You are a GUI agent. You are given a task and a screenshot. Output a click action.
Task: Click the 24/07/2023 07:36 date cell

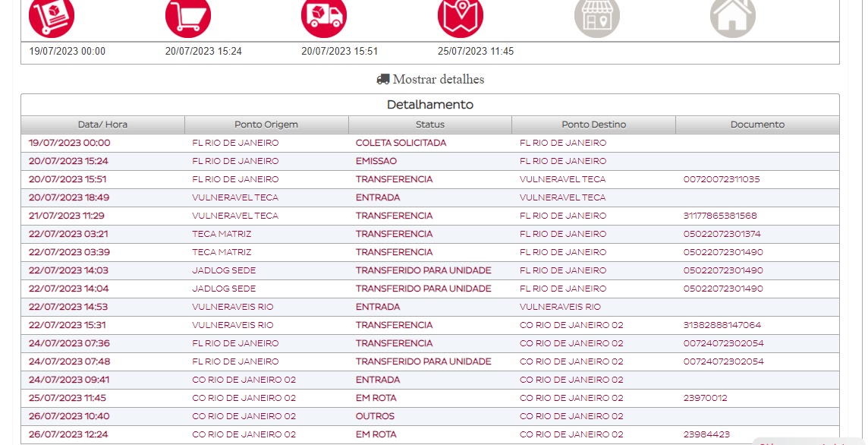[x=69, y=344]
